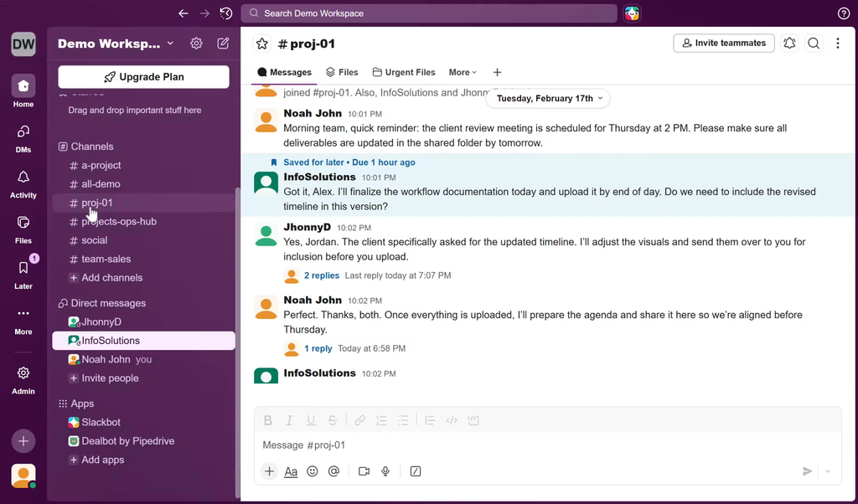Toggle text formatting toolbar with Aa
This screenshot has height=504, width=858.
click(291, 471)
